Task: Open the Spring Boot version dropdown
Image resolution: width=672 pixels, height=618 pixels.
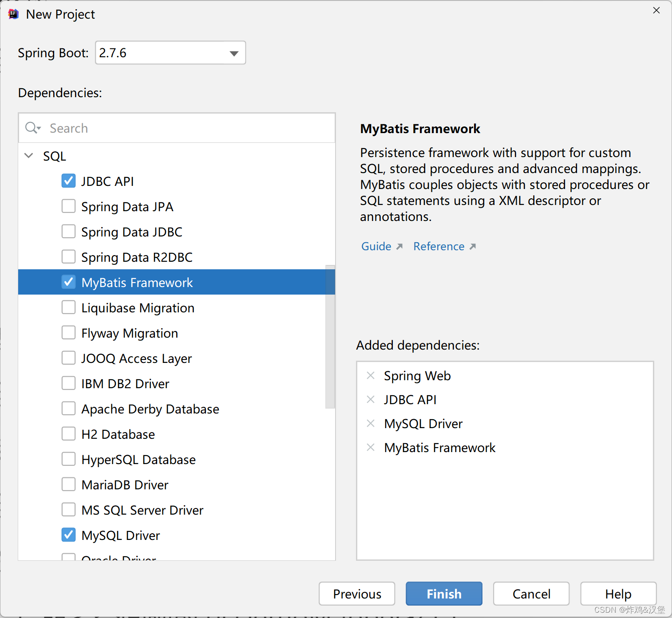Action: click(x=170, y=53)
